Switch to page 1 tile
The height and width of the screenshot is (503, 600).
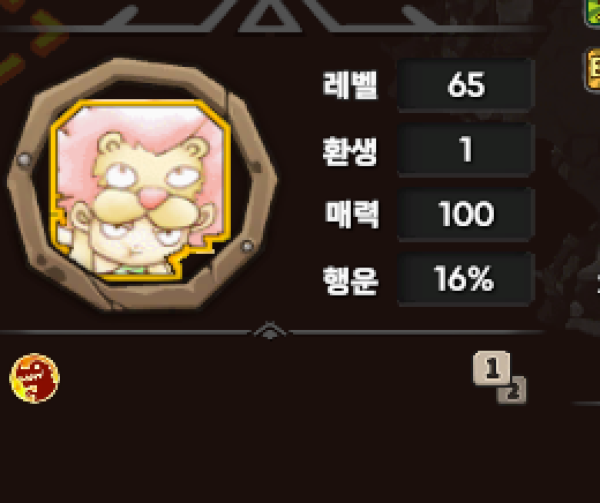491,368
